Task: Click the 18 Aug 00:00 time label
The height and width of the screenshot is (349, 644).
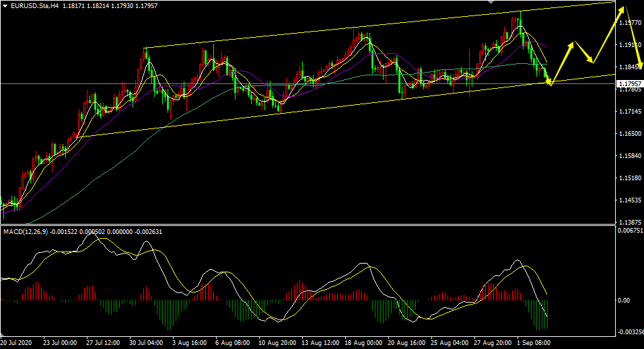Action: coord(363,343)
